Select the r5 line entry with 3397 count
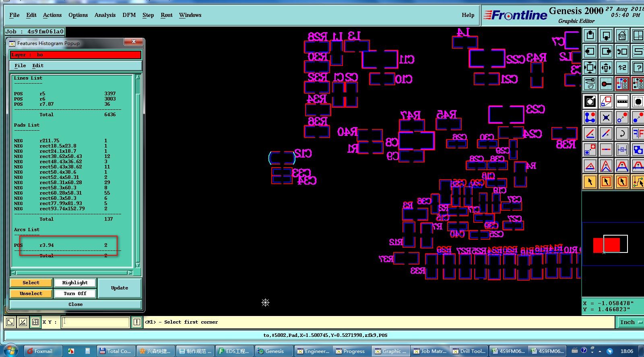This screenshot has height=357, width=644. click(65, 94)
